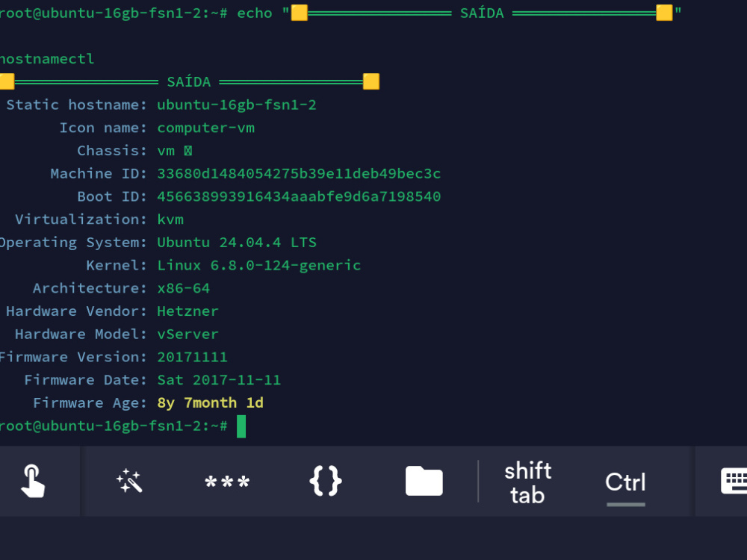Click the Firmware Age label

pyautogui.click(x=90, y=403)
